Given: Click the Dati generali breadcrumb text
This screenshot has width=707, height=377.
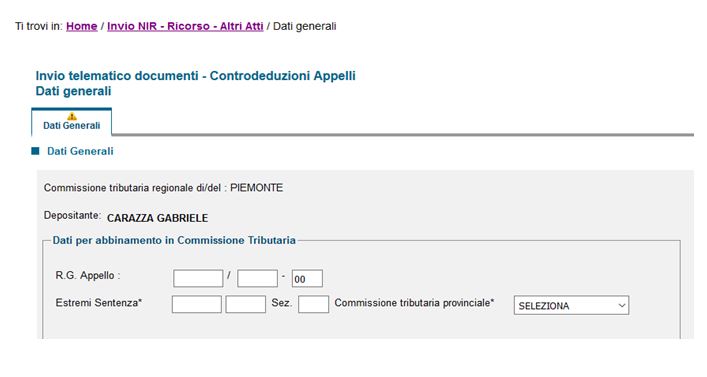Looking at the screenshot, I should [x=305, y=26].
